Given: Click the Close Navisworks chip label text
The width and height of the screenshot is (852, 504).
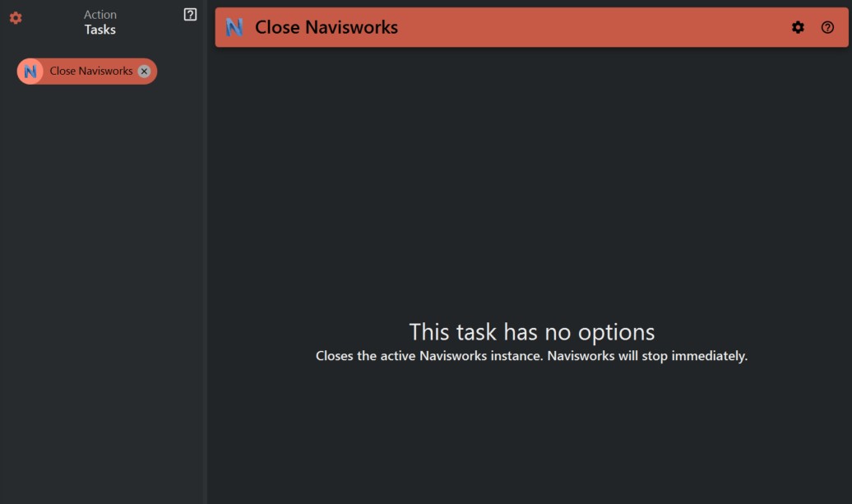Looking at the screenshot, I should click(90, 71).
